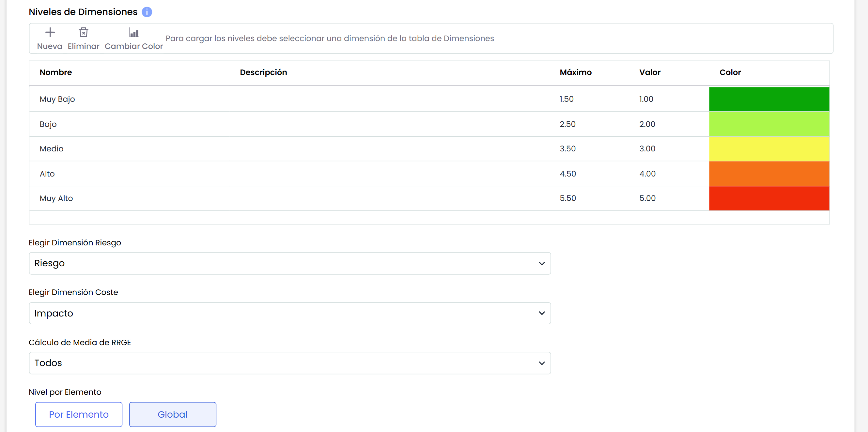The image size is (868, 432).
Task: Click the Elegir Dimensión Coste label
Action: [x=73, y=292]
